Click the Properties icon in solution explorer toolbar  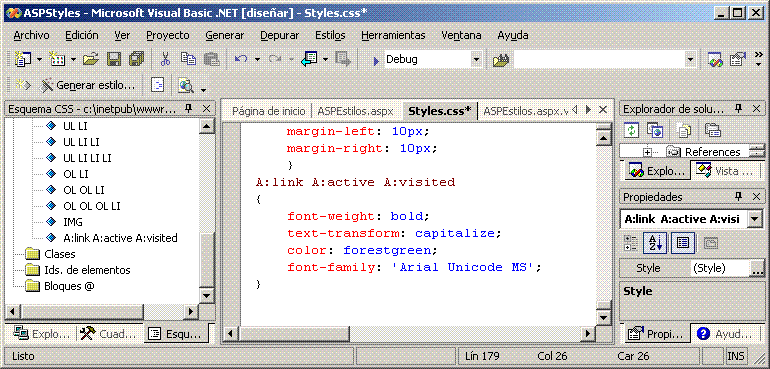(x=712, y=130)
